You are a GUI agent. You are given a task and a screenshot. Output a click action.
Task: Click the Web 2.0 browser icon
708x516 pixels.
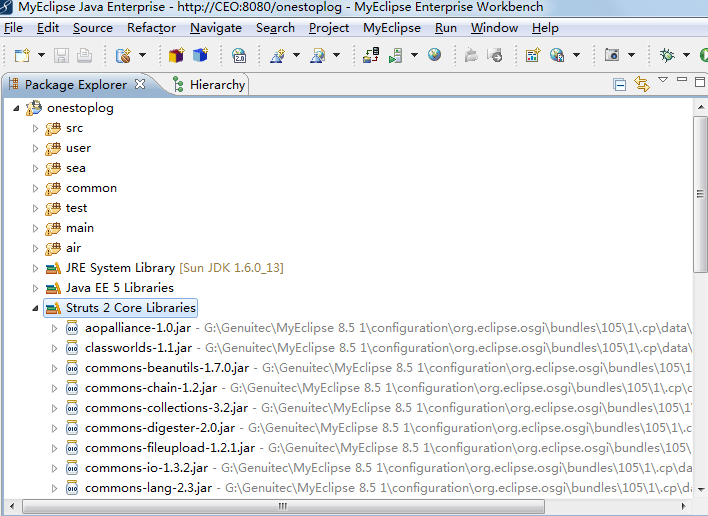coord(239,55)
